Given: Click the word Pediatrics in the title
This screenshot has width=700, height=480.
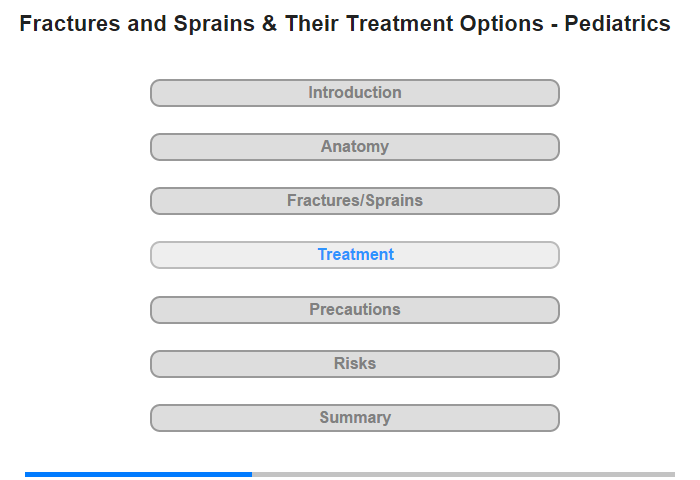Looking at the screenshot, I should (617, 24).
